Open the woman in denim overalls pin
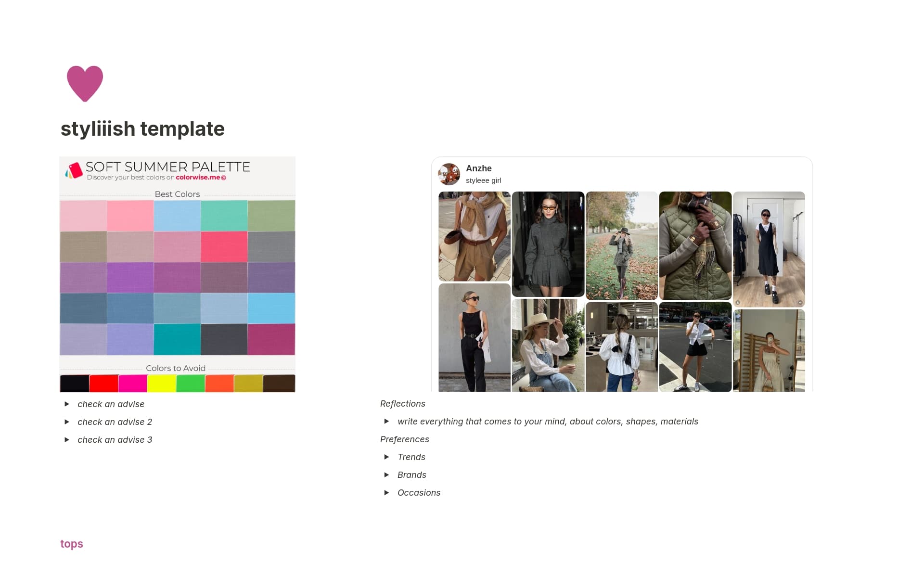This screenshot has width=924, height=577. click(x=548, y=345)
